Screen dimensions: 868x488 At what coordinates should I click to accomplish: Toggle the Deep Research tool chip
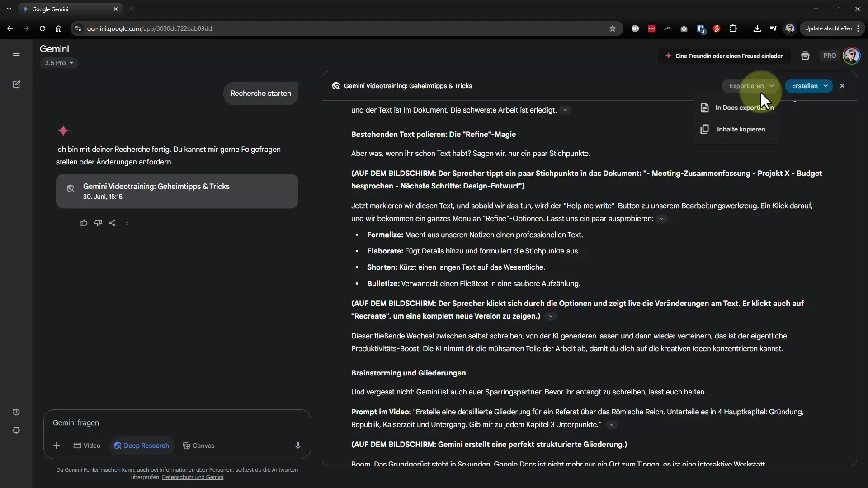[x=142, y=446]
